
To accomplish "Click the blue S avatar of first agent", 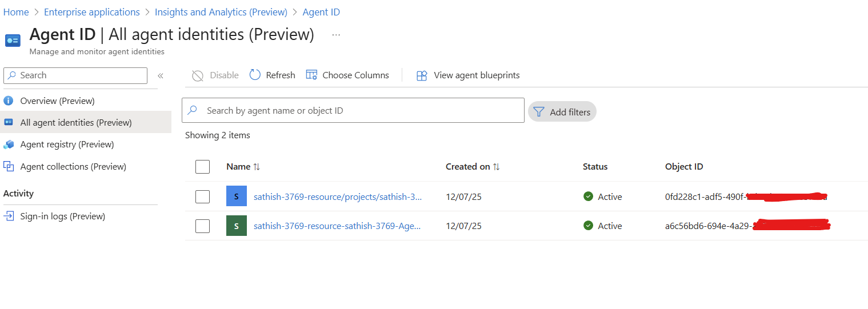I will click(x=236, y=196).
